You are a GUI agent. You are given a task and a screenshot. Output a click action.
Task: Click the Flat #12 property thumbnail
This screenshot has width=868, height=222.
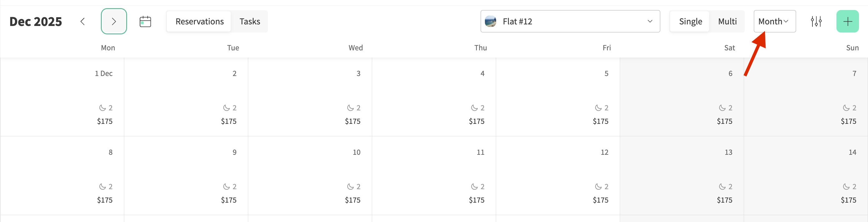[490, 22]
